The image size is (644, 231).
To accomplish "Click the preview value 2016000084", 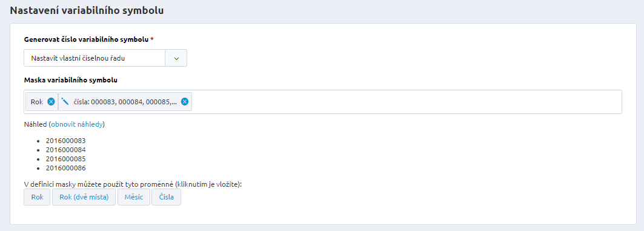I will [65, 150].
